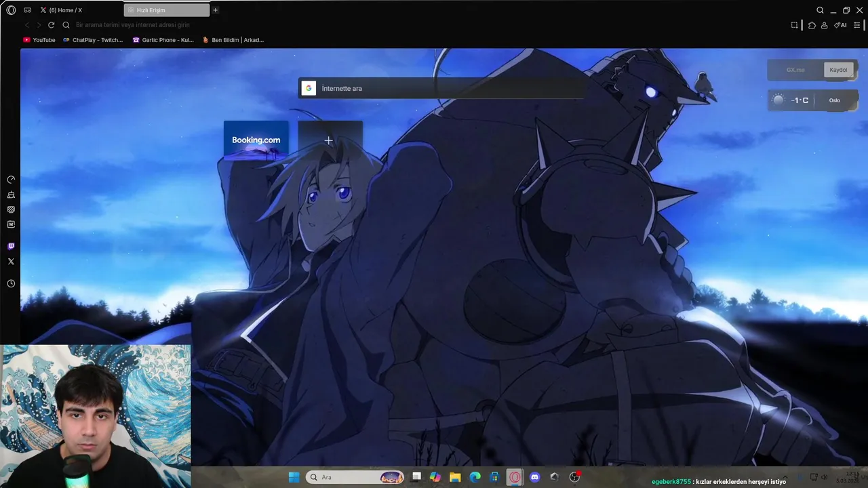Go back with the left arrow
The width and height of the screenshot is (868, 488).
[27, 25]
